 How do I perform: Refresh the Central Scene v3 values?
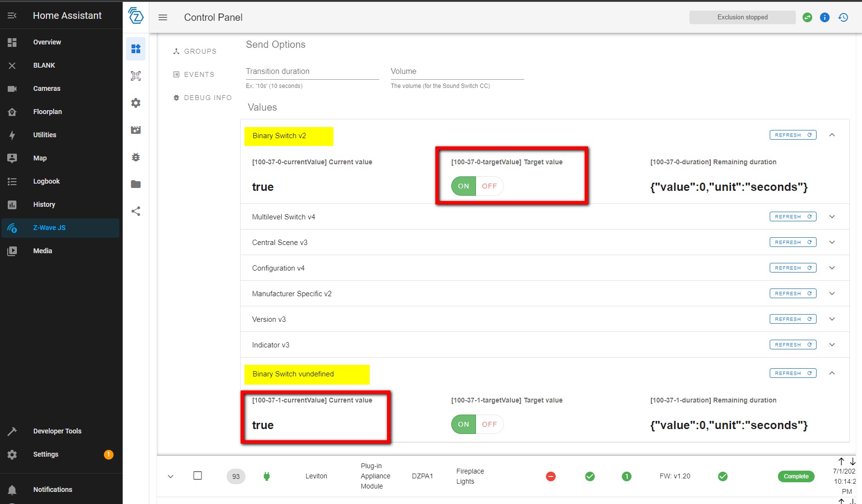792,242
